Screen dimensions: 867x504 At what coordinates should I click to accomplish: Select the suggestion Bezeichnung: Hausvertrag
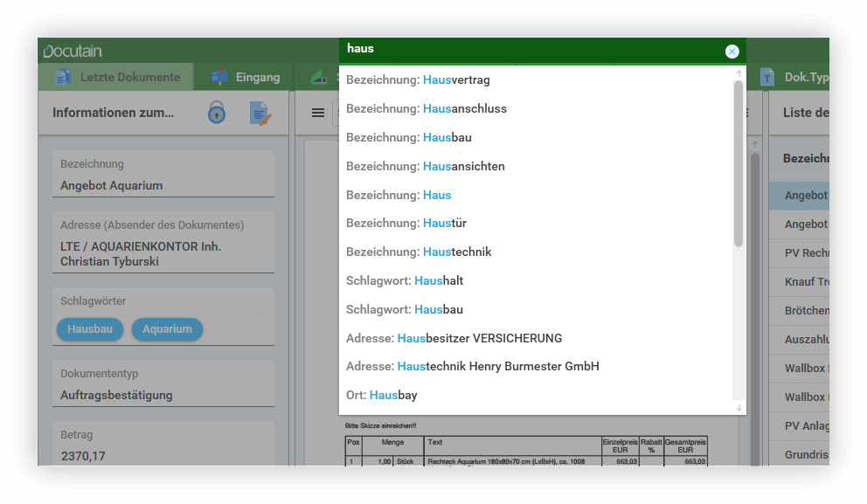(x=418, y=79)
